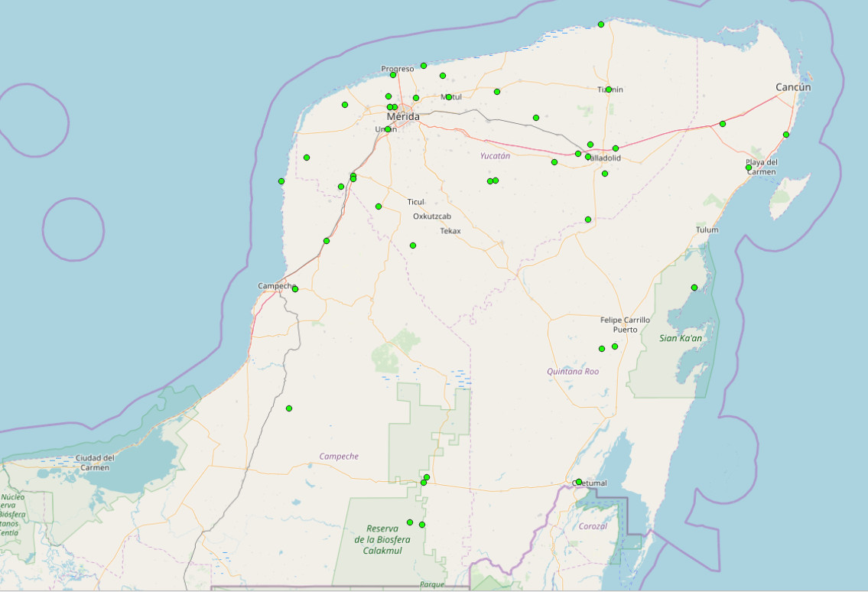Click the green point beside Campeche city label
This screenshot has width=868, height=592.
point(295,289)
